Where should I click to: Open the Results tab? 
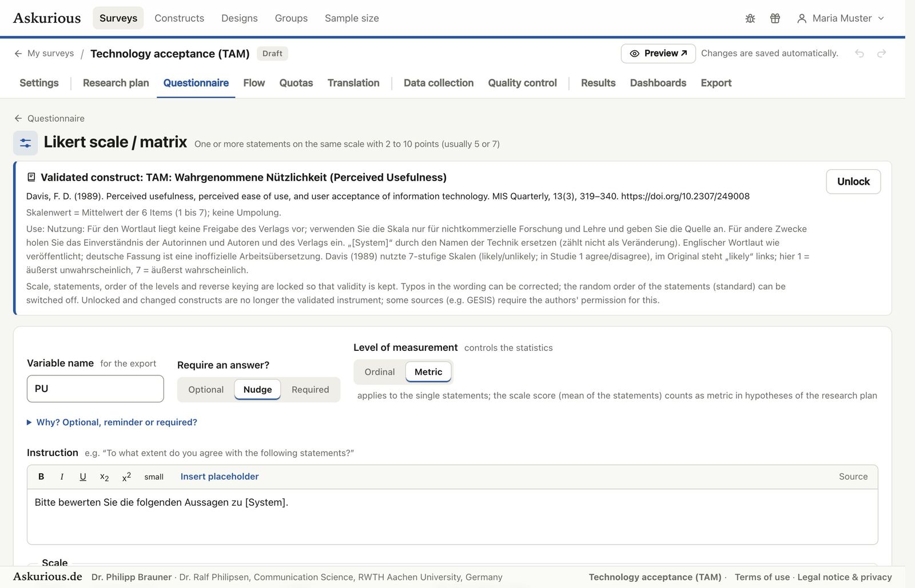point(598,83)
